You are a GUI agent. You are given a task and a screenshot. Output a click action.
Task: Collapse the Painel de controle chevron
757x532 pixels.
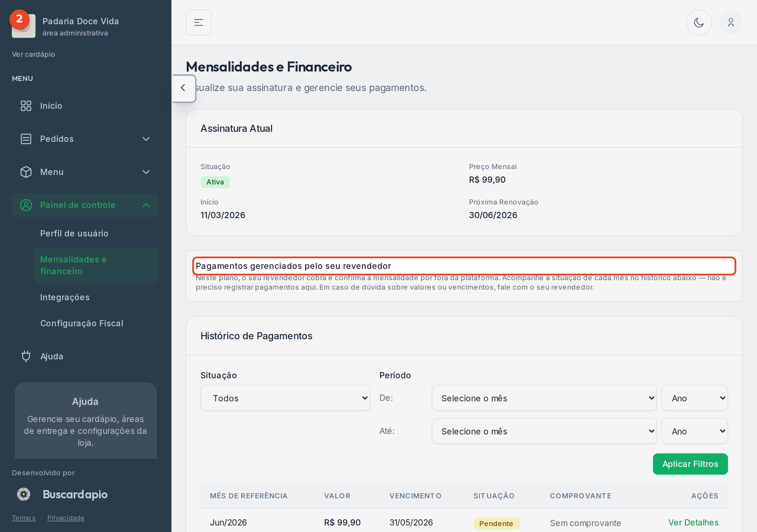coord(146,205)
